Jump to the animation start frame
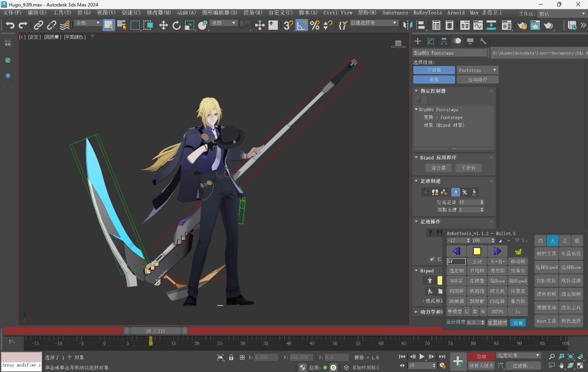588x372 pixels. coord(402,356)
